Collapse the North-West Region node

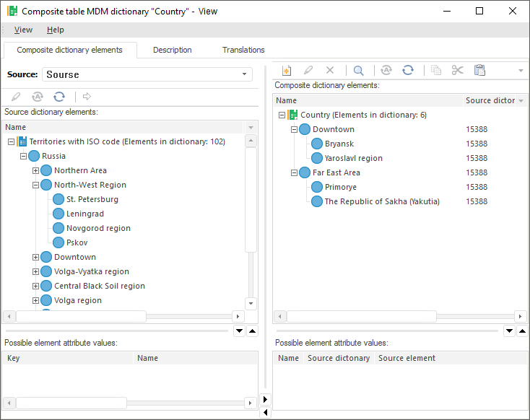click(35, 185)
